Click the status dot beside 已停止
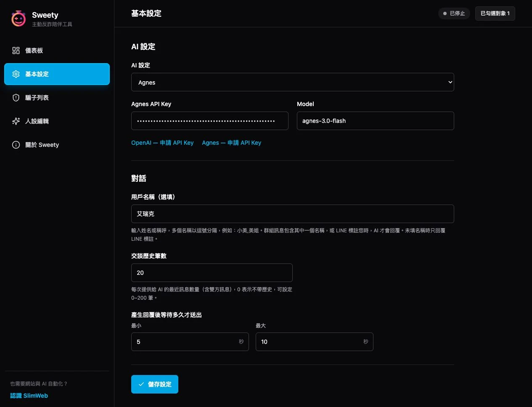The height and width of the screenshot is (407, 532). pyautogui.click(x=445, y=13)
